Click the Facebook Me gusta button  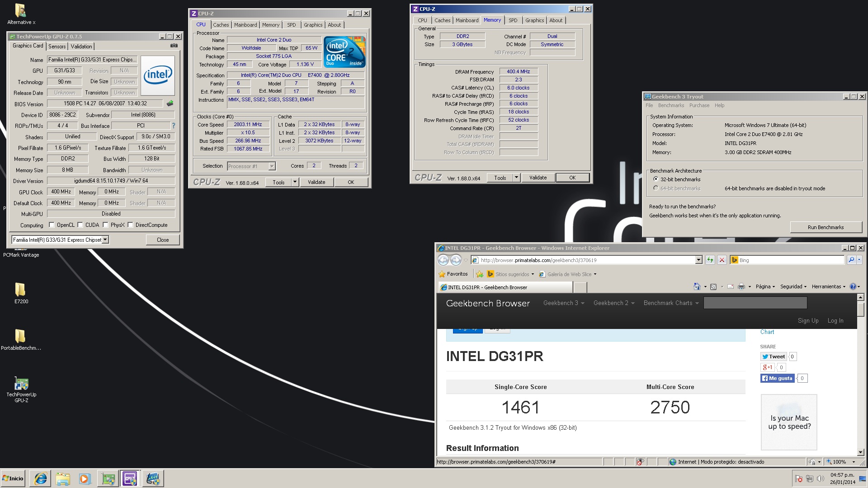pos(778,378)
